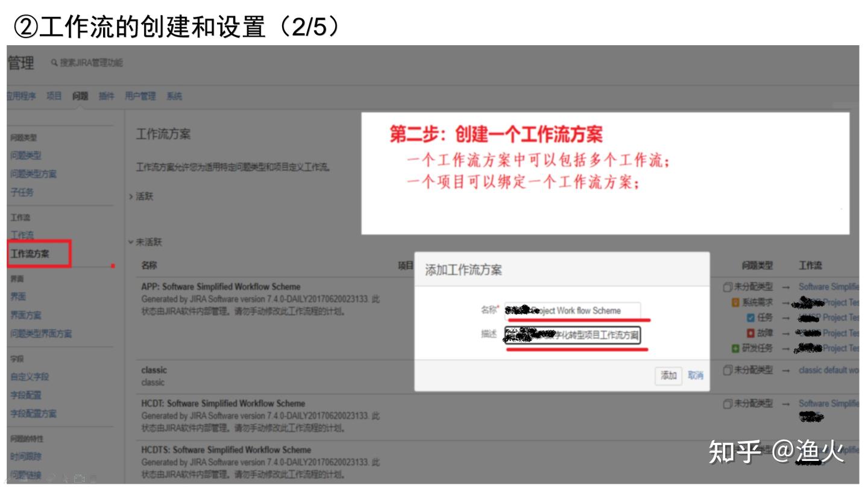Click the 添加 button in the dialog
The image size is (868, 488).
coord(668,375)
